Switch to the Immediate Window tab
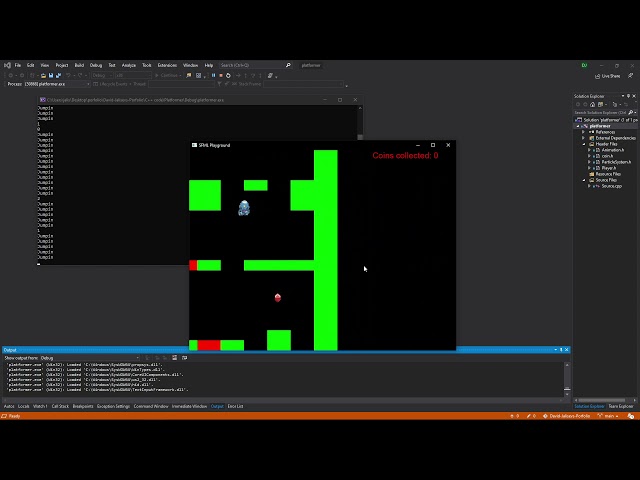Viewport: 640px width, 480px height. pyautogui.click(x=189, y=406)
